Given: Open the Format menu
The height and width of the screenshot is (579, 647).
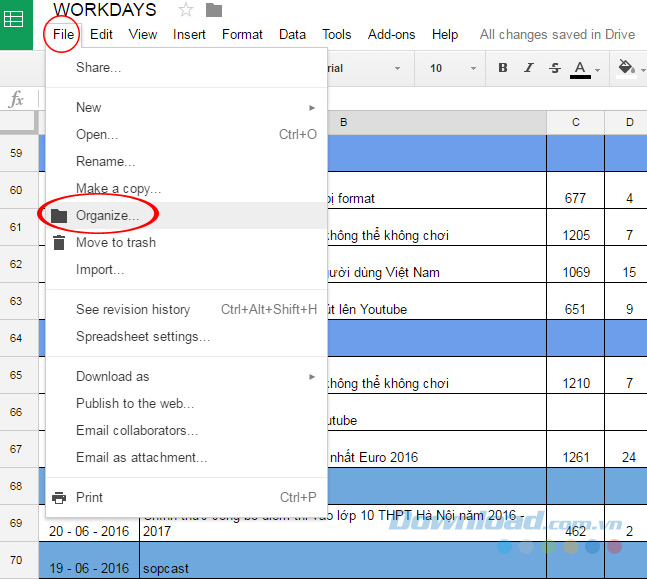Looking at the screenshot, I should (242, 34).
